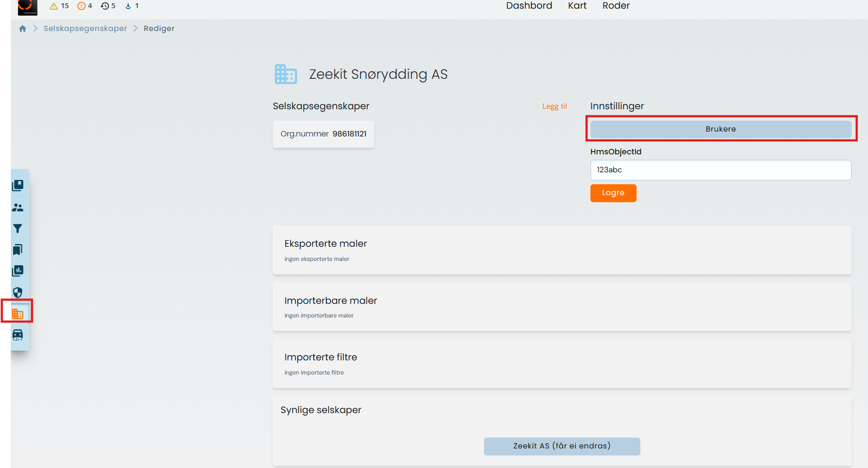Save settings with the Lagre button
The height and width of the screenshot is (468, 868).
tap(613, 193)
